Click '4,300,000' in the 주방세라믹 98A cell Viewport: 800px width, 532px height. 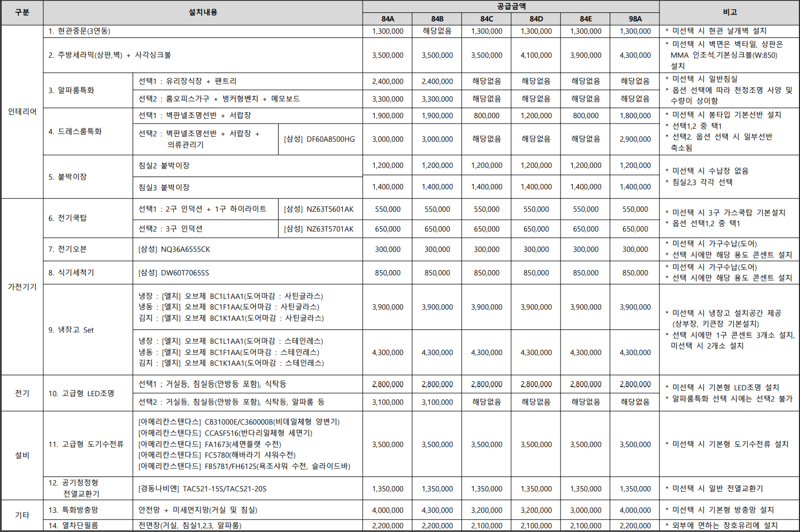635,55
